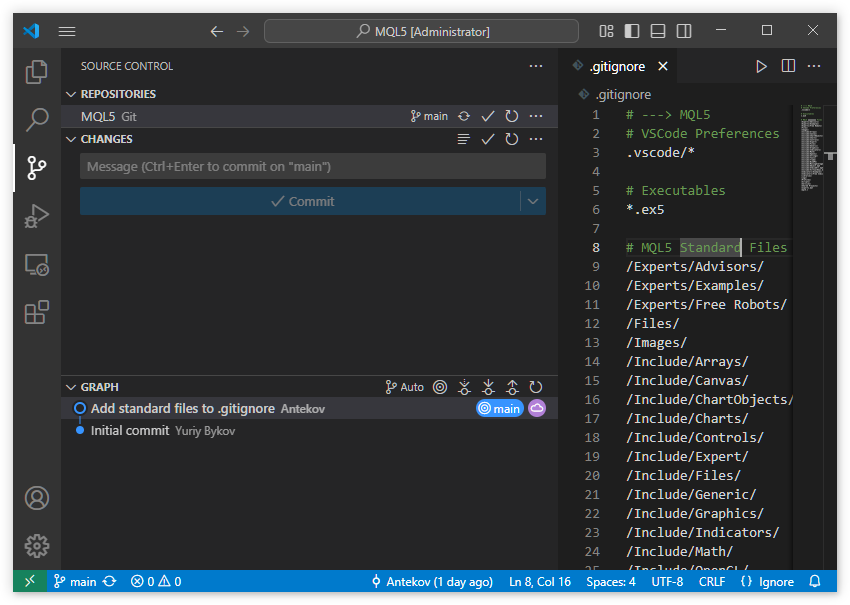Synchronize changes from status bar
The image size is (850, 605).
click(x=110, y=581)
